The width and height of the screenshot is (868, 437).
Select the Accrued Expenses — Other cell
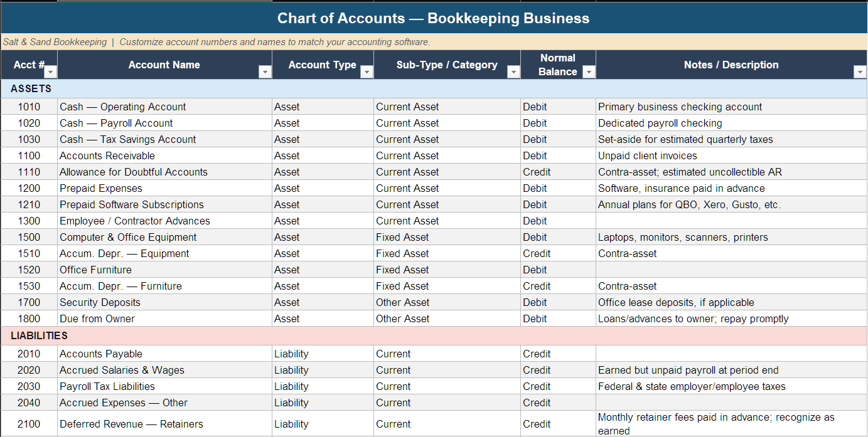164,403
